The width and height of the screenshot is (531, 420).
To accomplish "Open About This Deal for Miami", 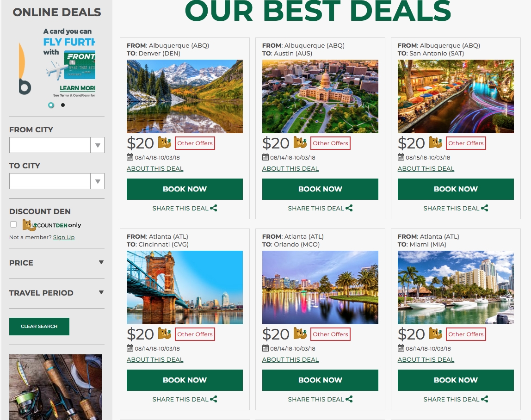I will (x=426, y=360).
